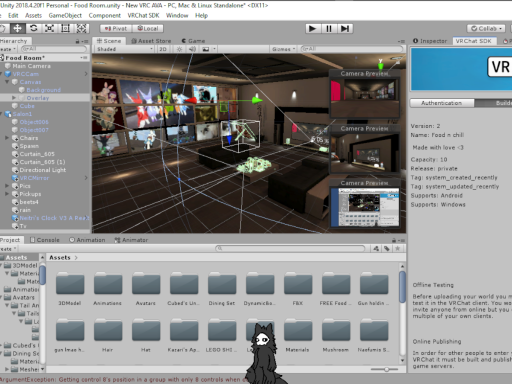Open the GameObject menu
This screenshot has width=512, height=384.
[x=65, y=15]
